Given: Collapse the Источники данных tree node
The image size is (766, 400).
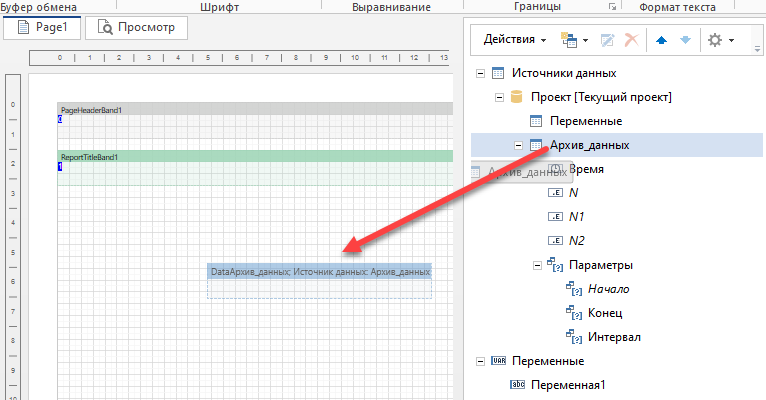Looking at the screenshot, I should coord(483,73).
